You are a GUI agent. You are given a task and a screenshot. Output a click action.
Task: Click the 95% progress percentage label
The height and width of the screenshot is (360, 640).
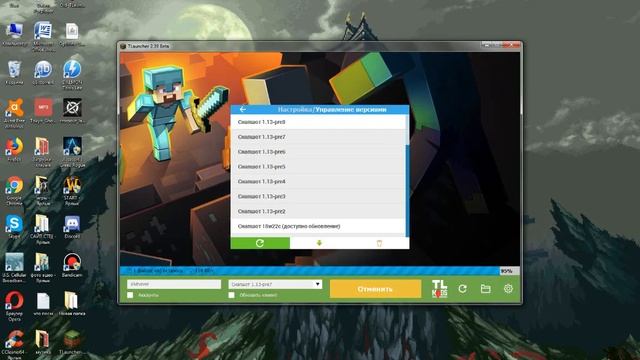pos(507,271)
